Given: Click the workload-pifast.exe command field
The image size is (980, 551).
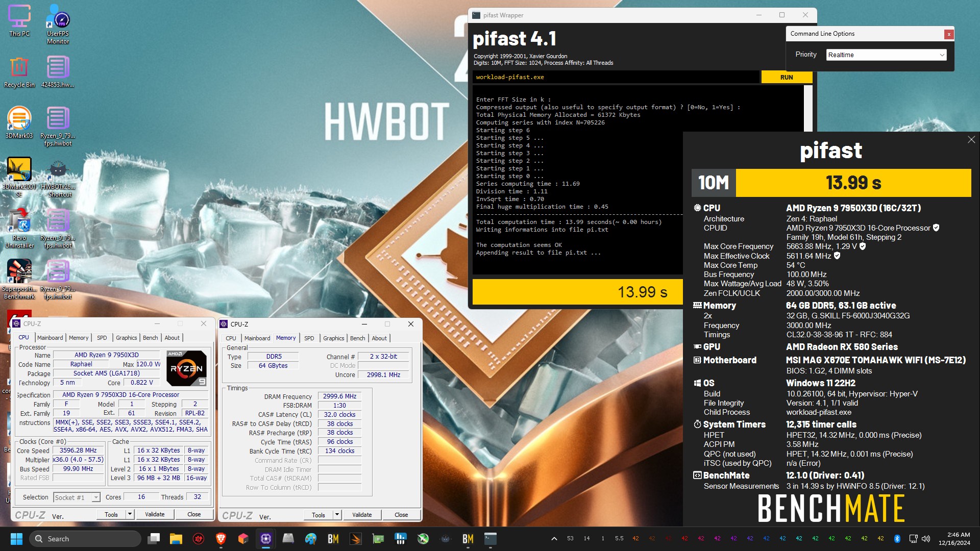Looking at the screenshot, I should 616,77.
